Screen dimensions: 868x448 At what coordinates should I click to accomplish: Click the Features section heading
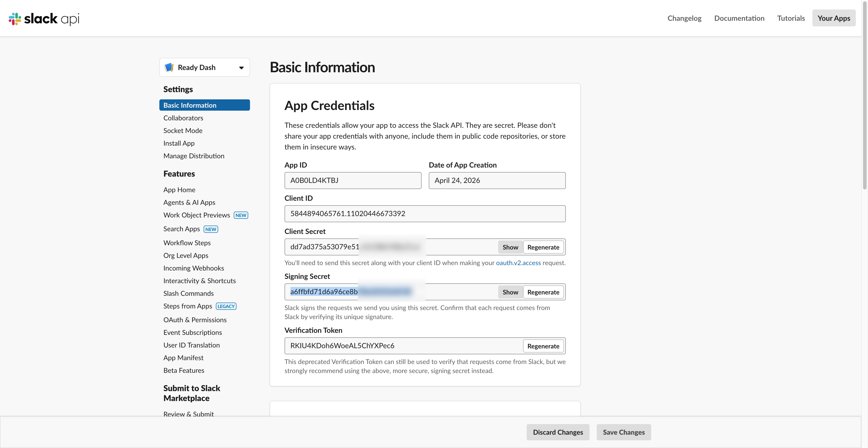pos(179,174)
